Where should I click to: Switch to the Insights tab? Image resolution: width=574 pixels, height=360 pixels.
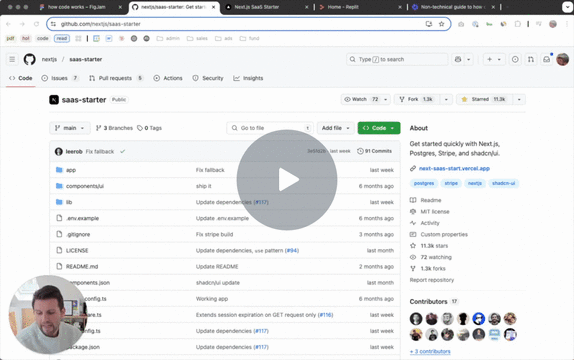[248, 78]
